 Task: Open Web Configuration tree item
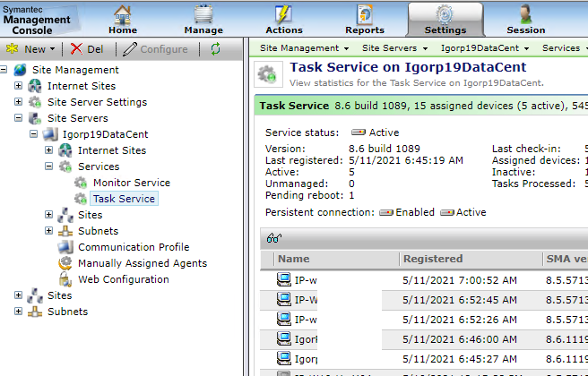124,279
